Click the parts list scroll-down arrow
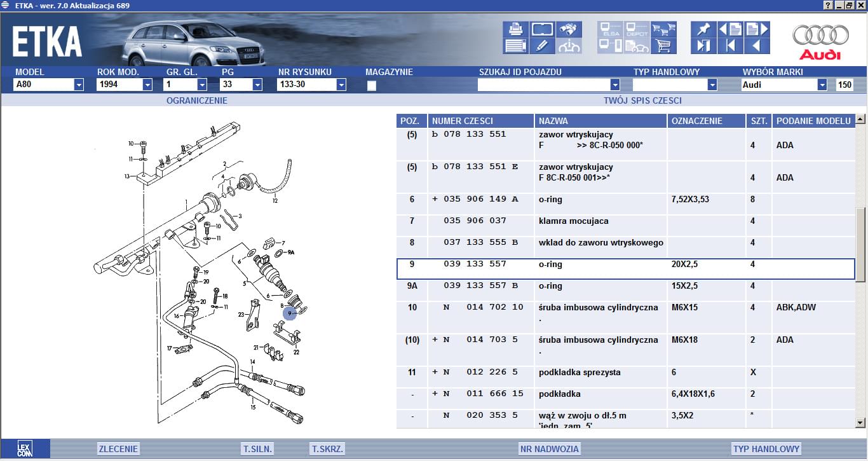 [860, 422]
